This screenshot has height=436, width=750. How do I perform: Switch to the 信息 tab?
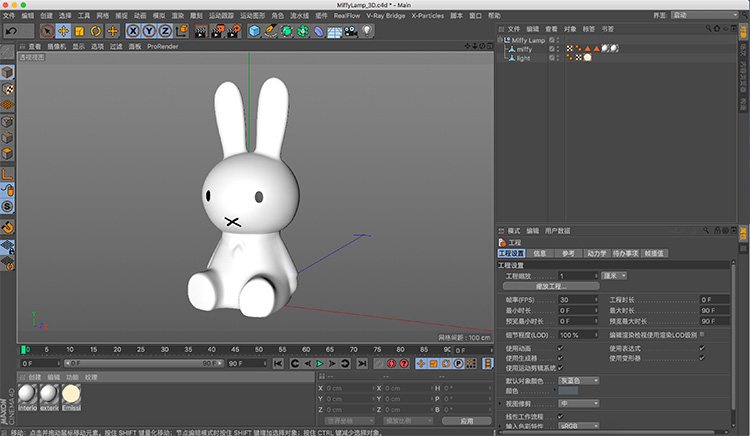point(540,253)
